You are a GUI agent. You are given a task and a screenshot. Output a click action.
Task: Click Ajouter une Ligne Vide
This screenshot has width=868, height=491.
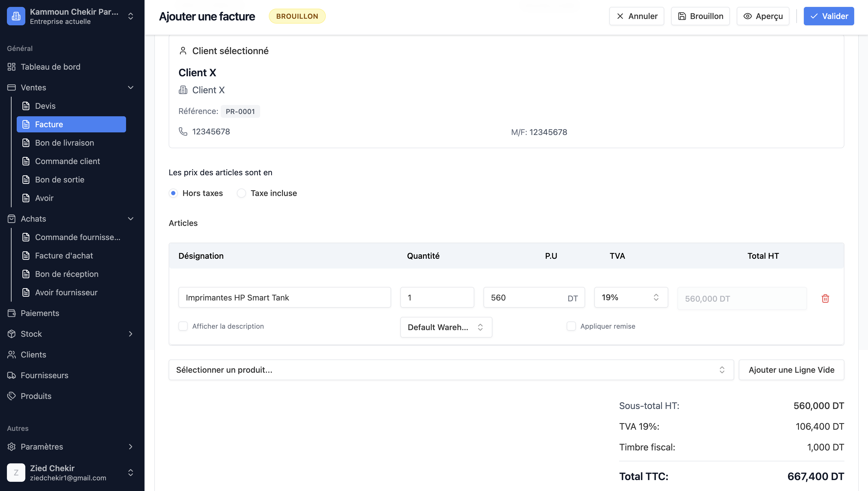coord(791,370)
